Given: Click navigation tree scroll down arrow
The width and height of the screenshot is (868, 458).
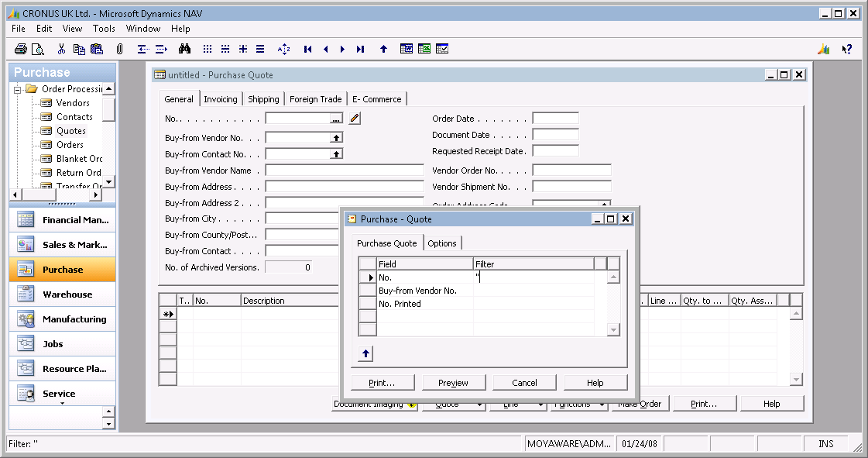Looking at the screenshot, I should (108, 181).
